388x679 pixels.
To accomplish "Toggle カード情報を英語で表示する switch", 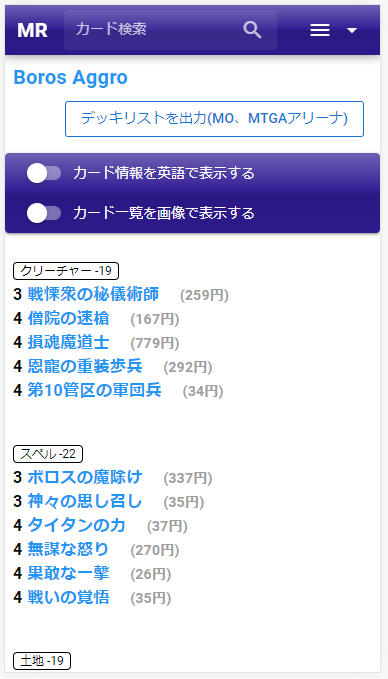I will coord(44,174).
